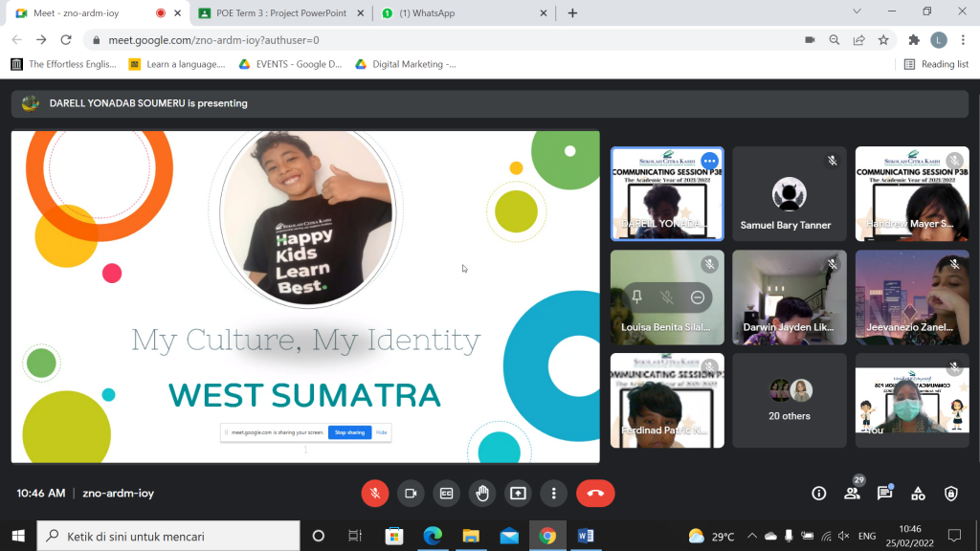The width and height of the screenshot is (980, 551).
Task: Unmute the microphone in the call bar
Action: 374,494
